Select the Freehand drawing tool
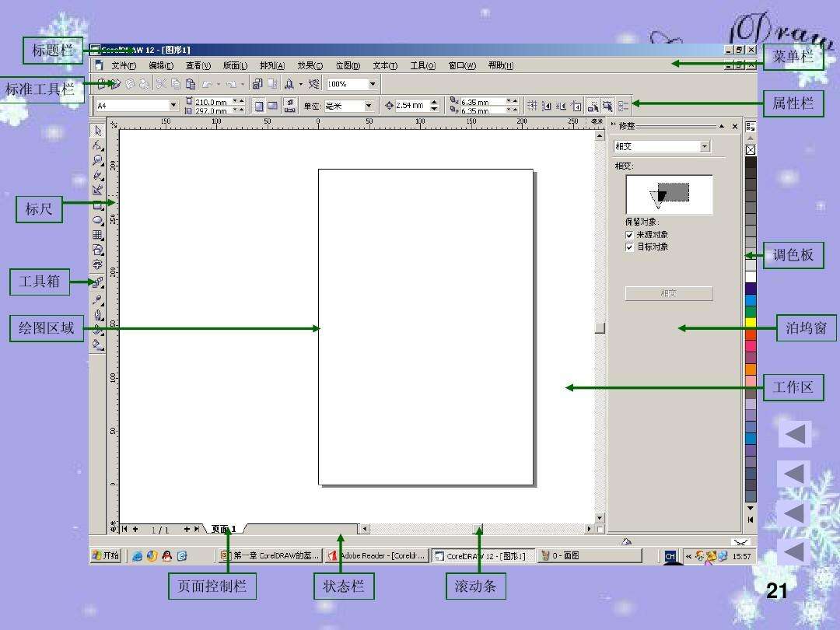Image resolution: width=840 pixels, height=630 pixels. (98, 175)
